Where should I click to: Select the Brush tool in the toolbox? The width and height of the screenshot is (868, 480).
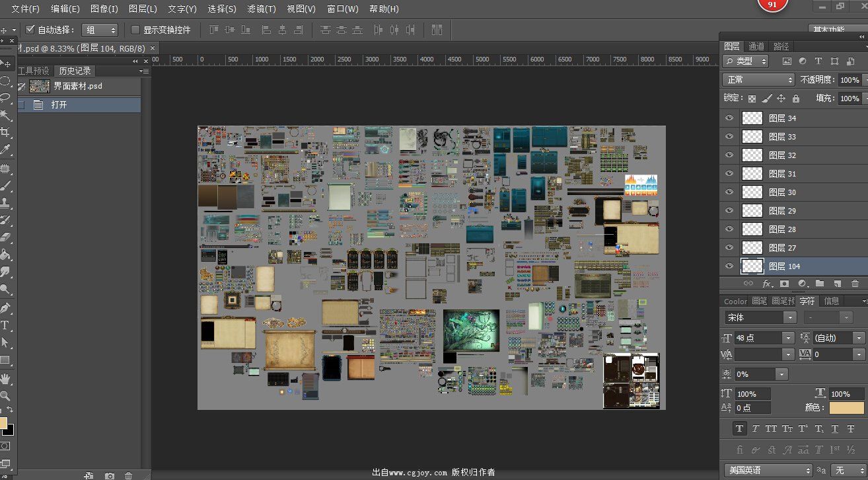[x=5, y=186]
